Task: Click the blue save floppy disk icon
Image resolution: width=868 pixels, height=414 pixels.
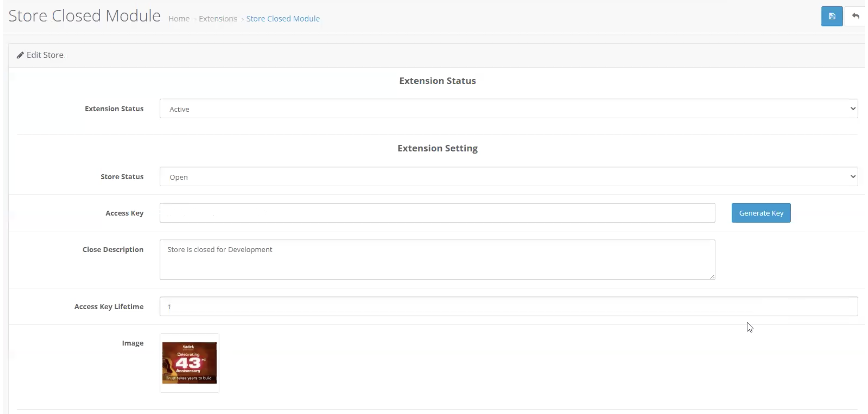Action: (832, 16)
